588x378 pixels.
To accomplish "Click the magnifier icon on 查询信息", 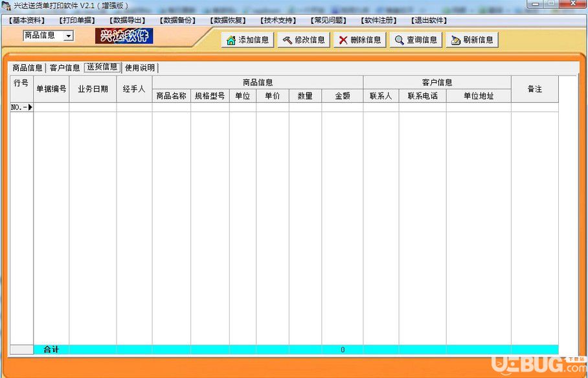I will point(400,39).
